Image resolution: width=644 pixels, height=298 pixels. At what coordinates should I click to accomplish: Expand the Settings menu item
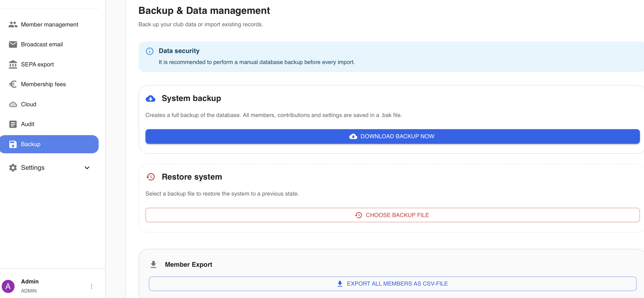click(49, 167)
